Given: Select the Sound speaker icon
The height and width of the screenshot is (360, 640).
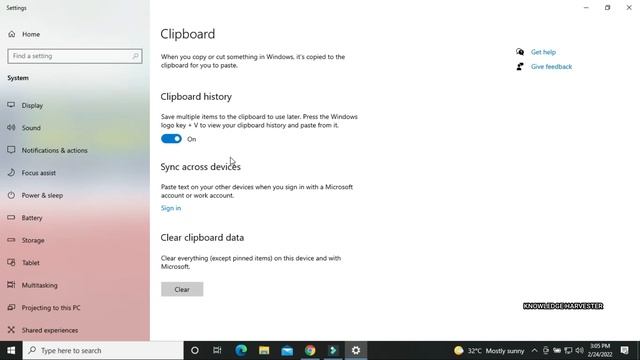Looking at the screenshot, I should click(11, 128).
